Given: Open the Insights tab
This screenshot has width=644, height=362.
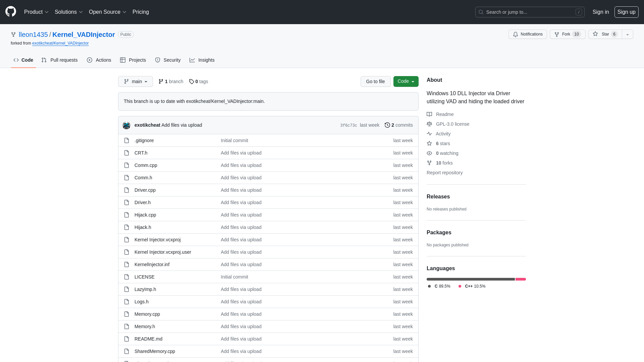Looking at the screenshot, I should click(x=202, y=60).
